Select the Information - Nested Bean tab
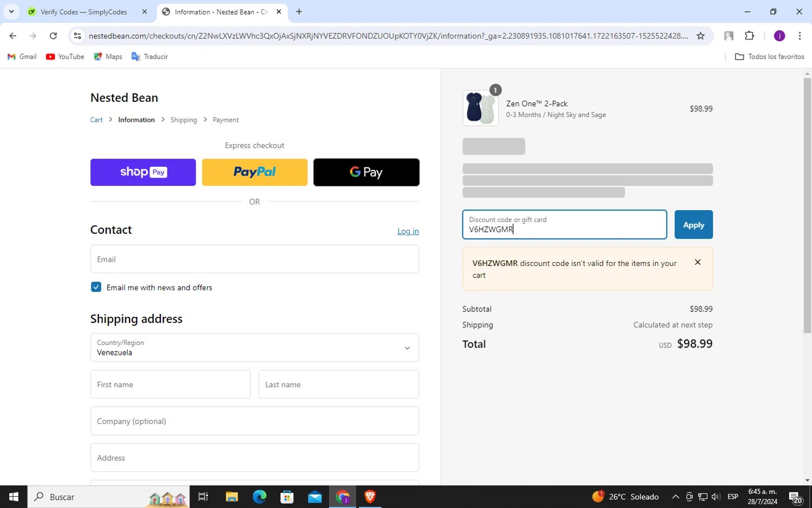The width and height of the screenshot is (812, 508). click(x=222, y=11)
